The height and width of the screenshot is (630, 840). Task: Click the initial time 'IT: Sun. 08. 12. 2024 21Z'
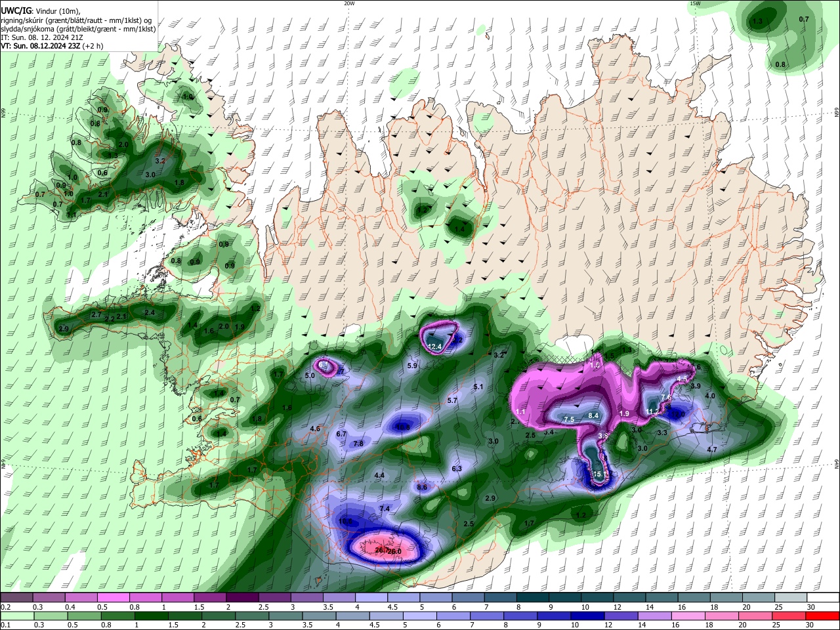pyautogui.click(x=42, y=37)
